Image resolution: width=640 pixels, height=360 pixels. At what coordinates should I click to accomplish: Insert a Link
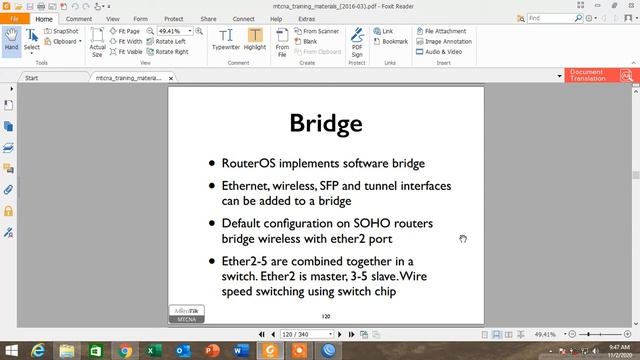pyautogui.click(x=383, y=31)
